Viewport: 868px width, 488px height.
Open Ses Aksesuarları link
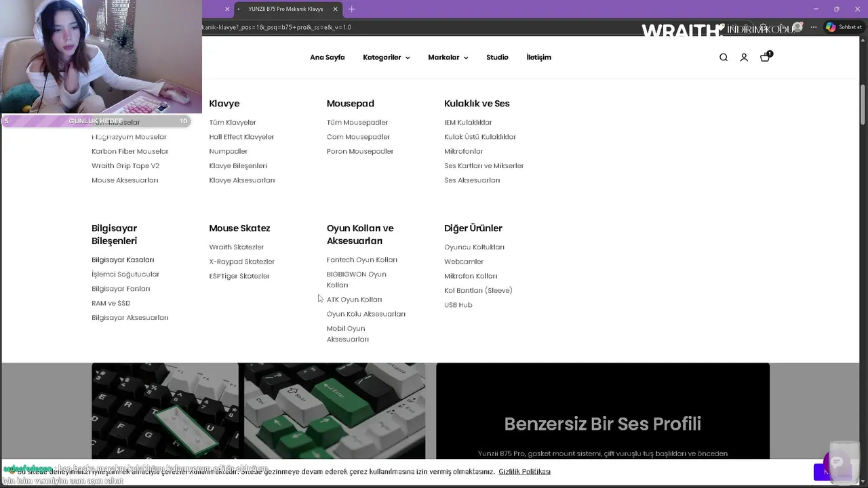[x=472, y=180]
